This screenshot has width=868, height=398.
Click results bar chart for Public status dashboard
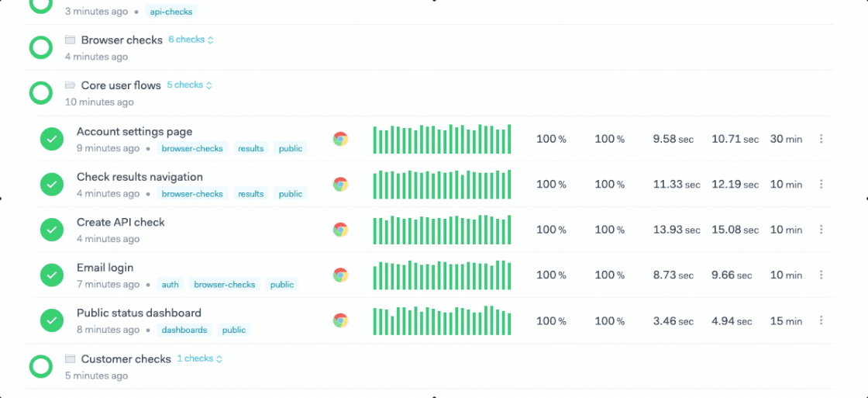click(442, 320)
